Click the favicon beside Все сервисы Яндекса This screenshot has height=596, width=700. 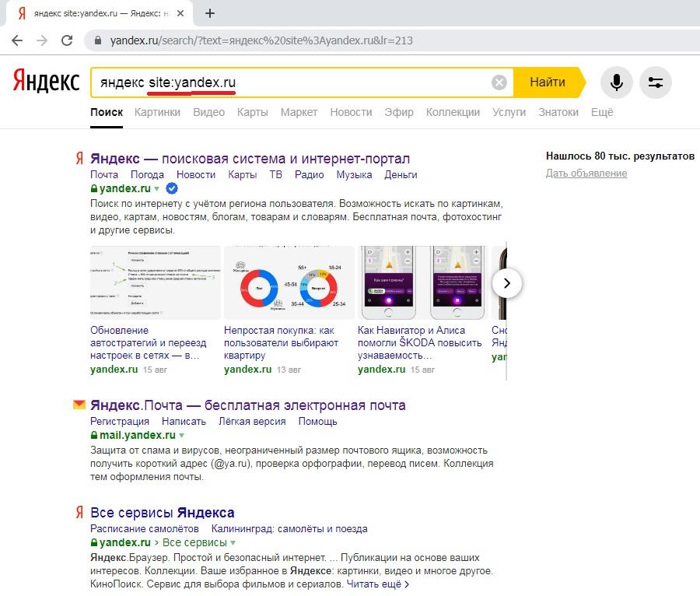(79, 512)
